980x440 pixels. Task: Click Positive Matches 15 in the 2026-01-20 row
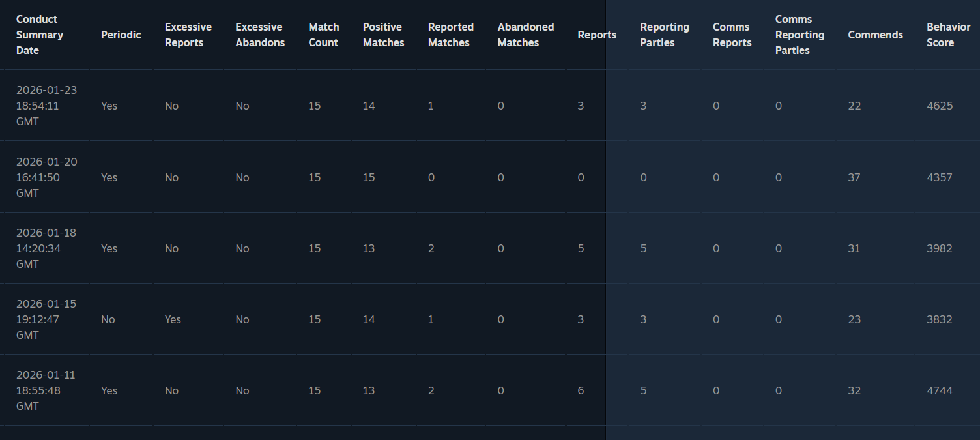369,177
